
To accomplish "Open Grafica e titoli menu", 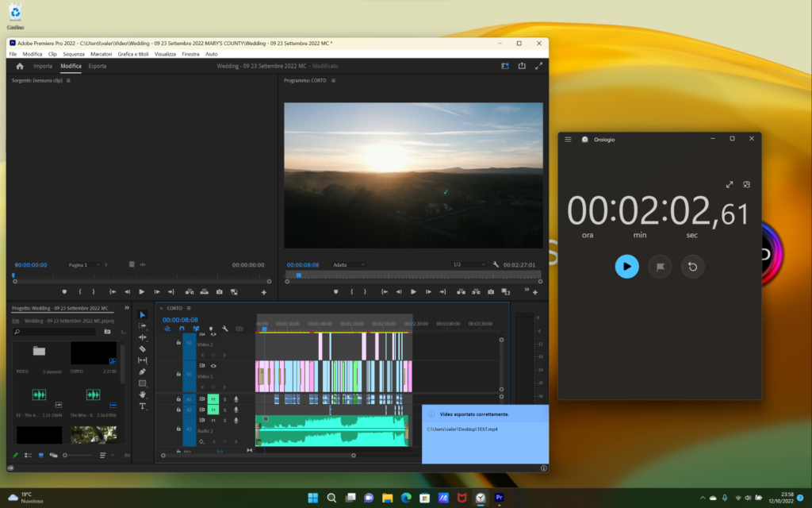I will click(x=133, y=54).
